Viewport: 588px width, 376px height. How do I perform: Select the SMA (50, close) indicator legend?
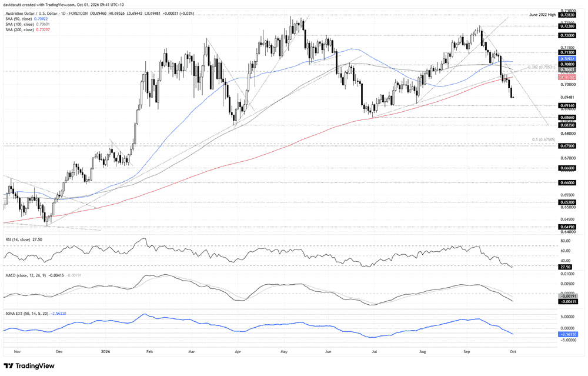(26, 19)
